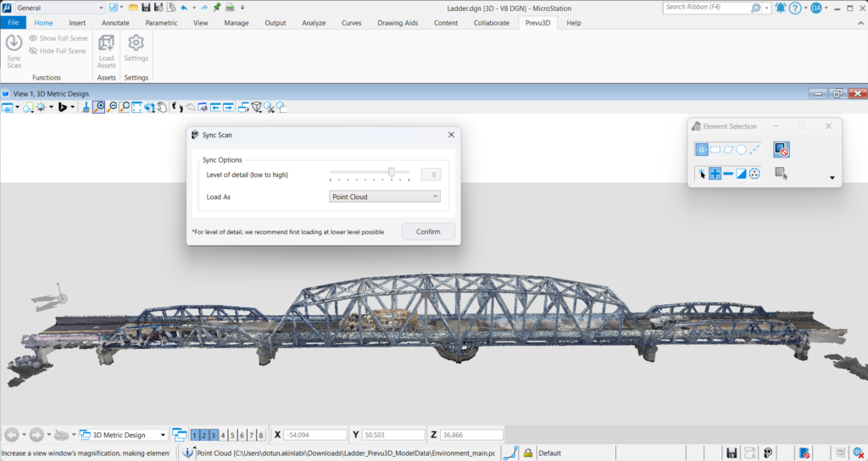Open View Attributes dropdown arrow
The image size is (868, 461).
(x=17, y=108)
